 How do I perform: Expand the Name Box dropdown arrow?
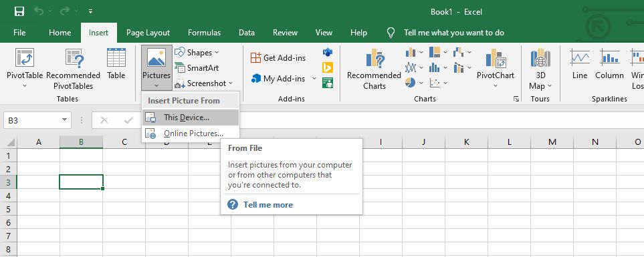tap(64, 120)
